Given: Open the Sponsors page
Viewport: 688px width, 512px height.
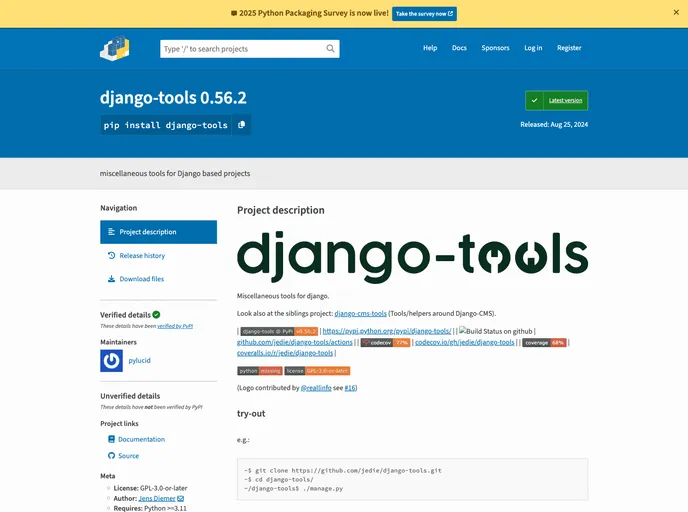Looking at the screenshot, I should [x=495, y=48].
